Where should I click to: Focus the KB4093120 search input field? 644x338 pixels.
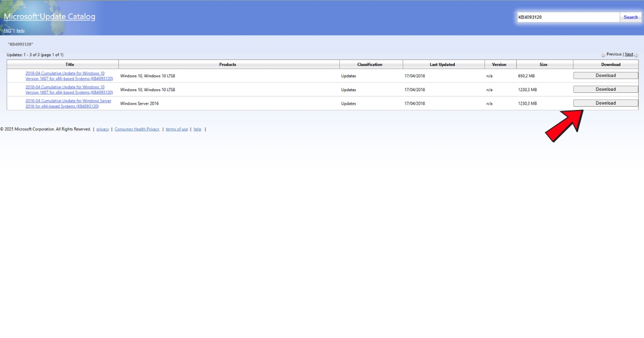[x=567, y=17]
